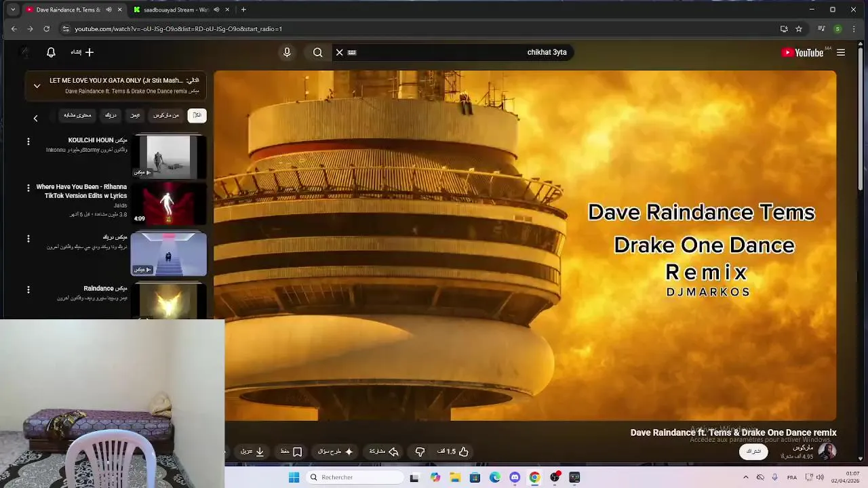Bookmark this page with star icon
The height and width of the screenshot is (488, 868).
pyautogui.click(x=799, y=28)
